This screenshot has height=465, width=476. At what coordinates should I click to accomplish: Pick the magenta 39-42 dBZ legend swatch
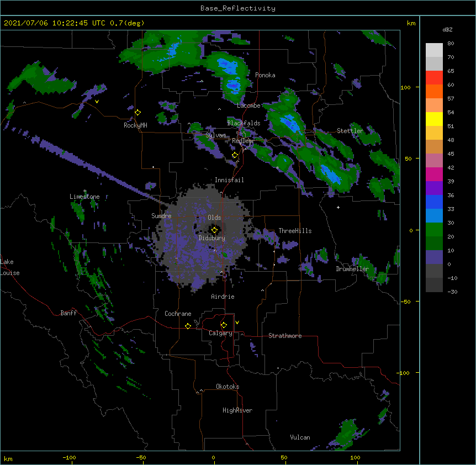[434, 174]
